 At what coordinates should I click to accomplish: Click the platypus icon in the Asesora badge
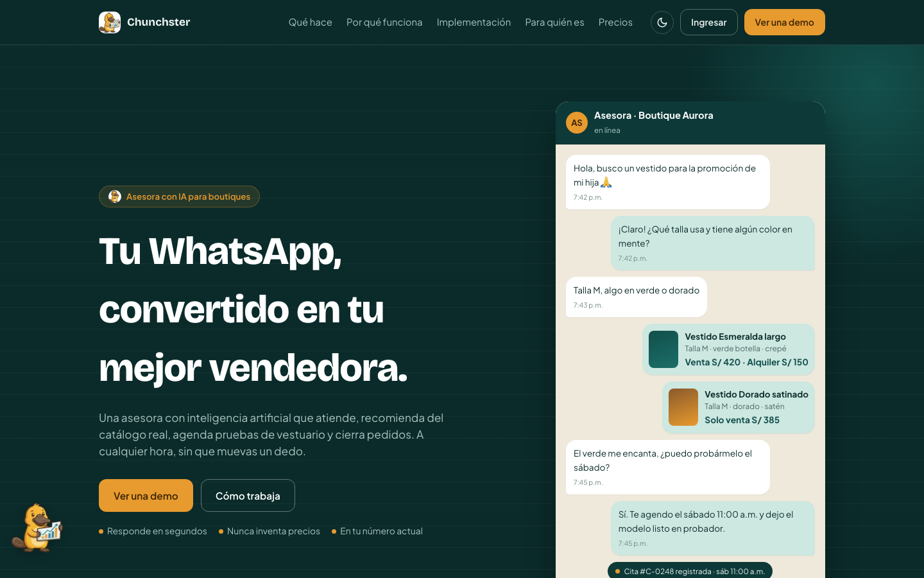(x=115, y=197)
